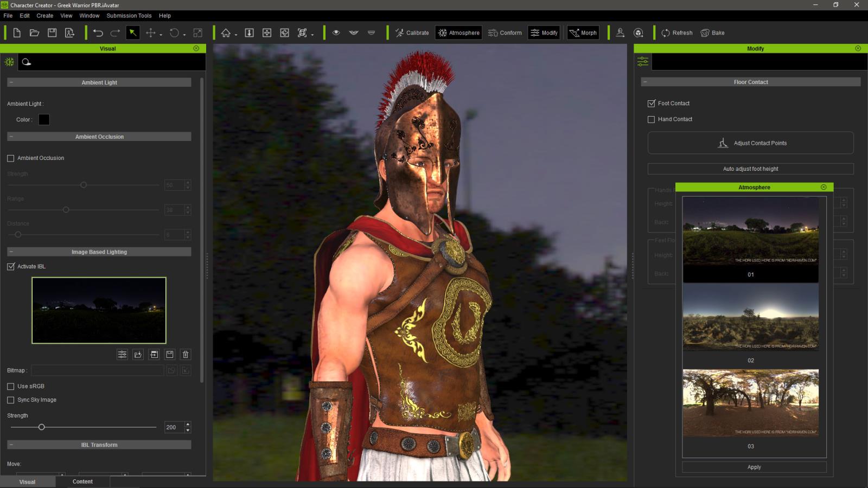Open the frame camera dropdown arrow
The width and height of the screenshot is (868, 488).
(x=312, y=35)
